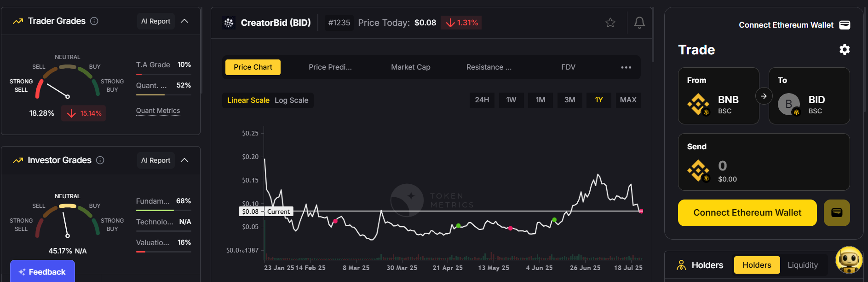
Task: Click the 45.17% investor grade value
Action: pyautogui.click(x=60, y=251)
